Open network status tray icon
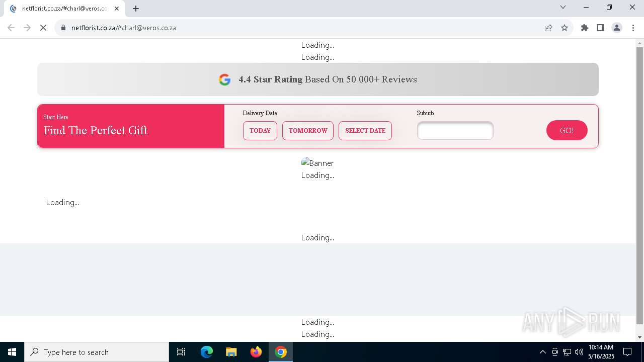Image resolution: width=644 pixels, height=362 pixels. [567, 352]
